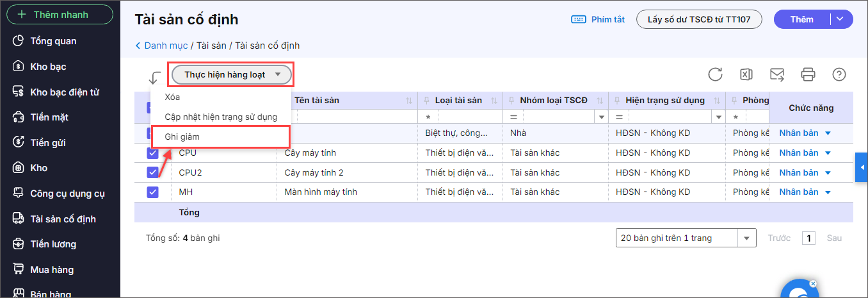Choose Cập nhật hiện trạng sử dụng option

221,117
